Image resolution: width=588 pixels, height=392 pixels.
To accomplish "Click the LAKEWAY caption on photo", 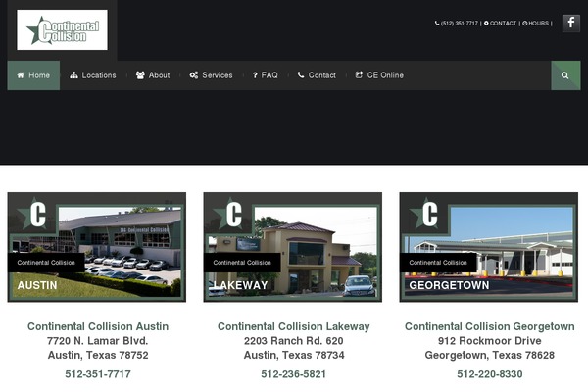I will pos(240,285).
